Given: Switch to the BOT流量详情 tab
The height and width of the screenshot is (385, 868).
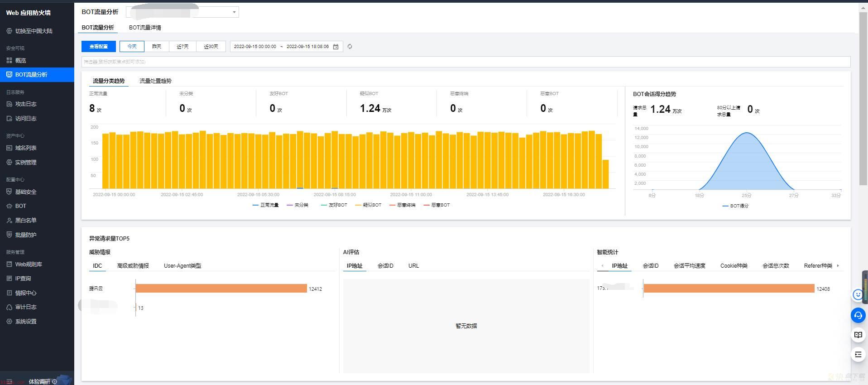Looking at the screenshot, I should tap(145, 28).
